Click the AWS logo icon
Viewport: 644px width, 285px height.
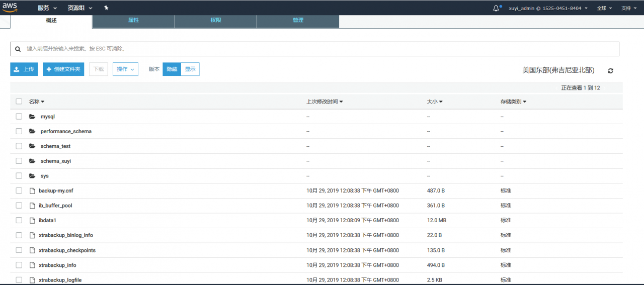(10, 8)
